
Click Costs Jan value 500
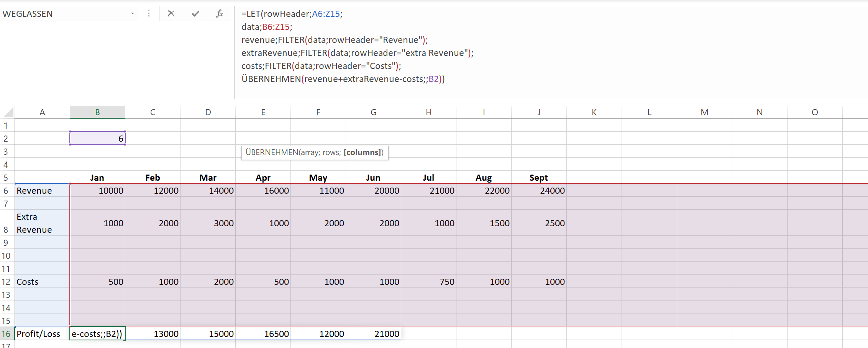97,281
